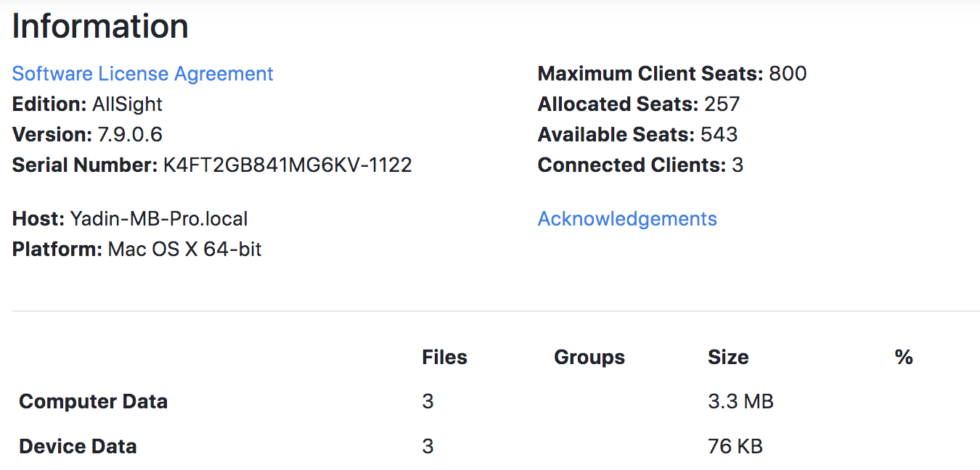
Task: Click the Allocated Seats value 257
Action: 722,104
